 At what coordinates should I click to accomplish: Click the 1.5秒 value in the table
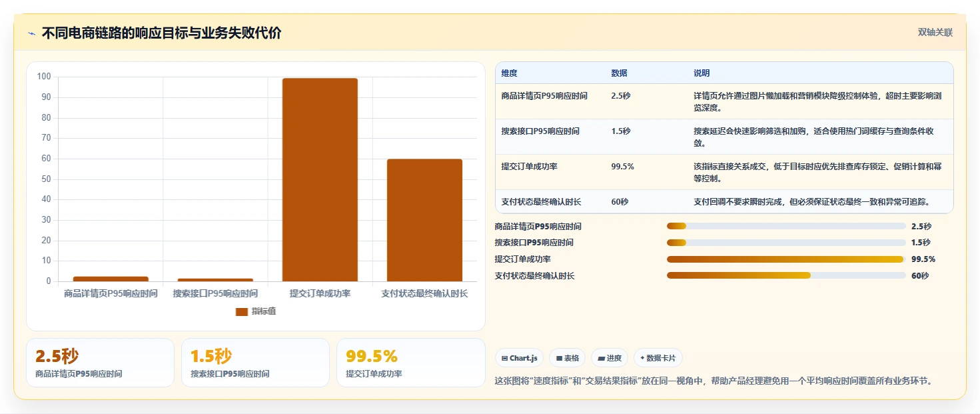coord(620,131)
